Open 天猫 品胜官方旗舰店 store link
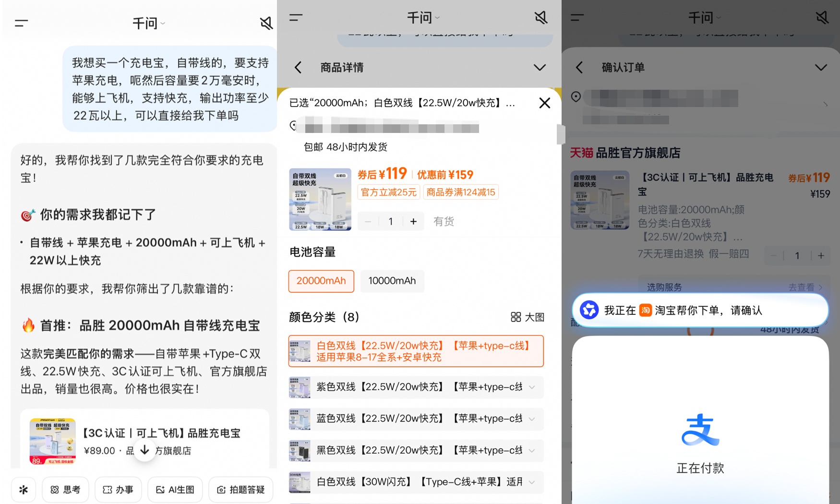 coord(625,153)
